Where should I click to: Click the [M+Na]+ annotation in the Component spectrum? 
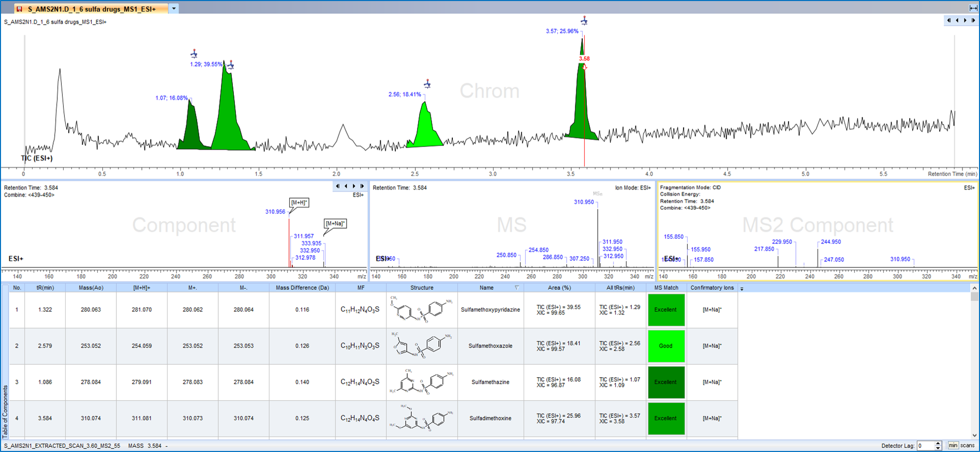[x=334, y=223]
